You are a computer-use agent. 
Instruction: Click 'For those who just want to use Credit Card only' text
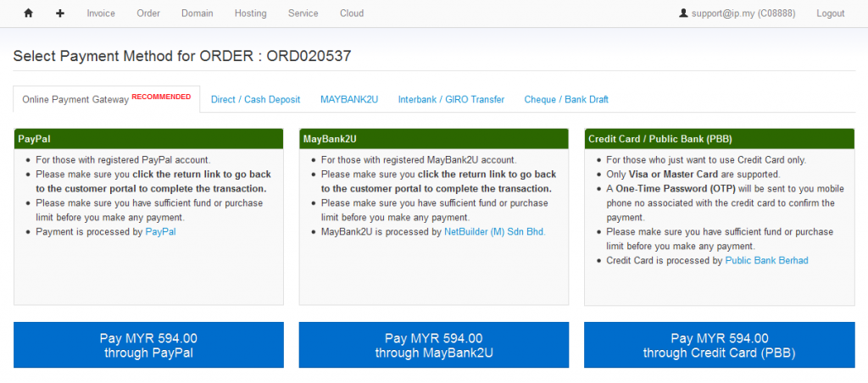706,160
